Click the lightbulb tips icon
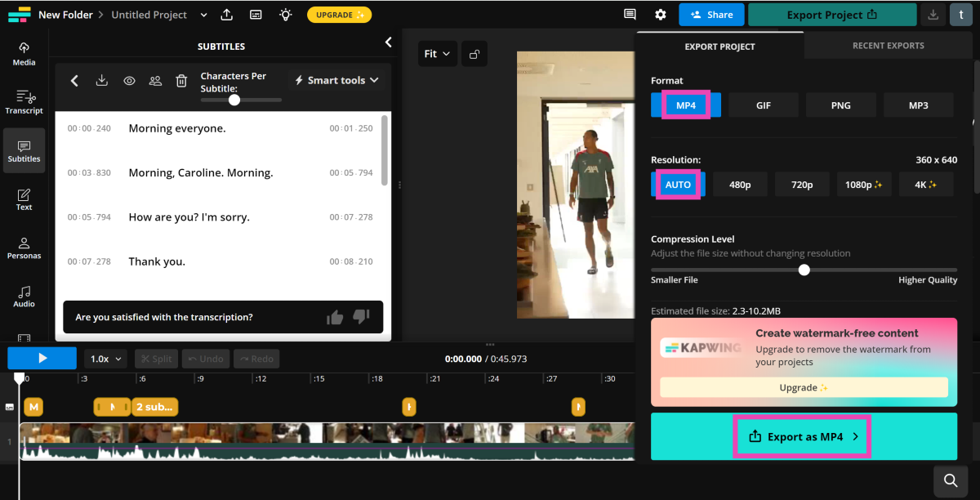This screenshot has height=500, width=980. 284,15
